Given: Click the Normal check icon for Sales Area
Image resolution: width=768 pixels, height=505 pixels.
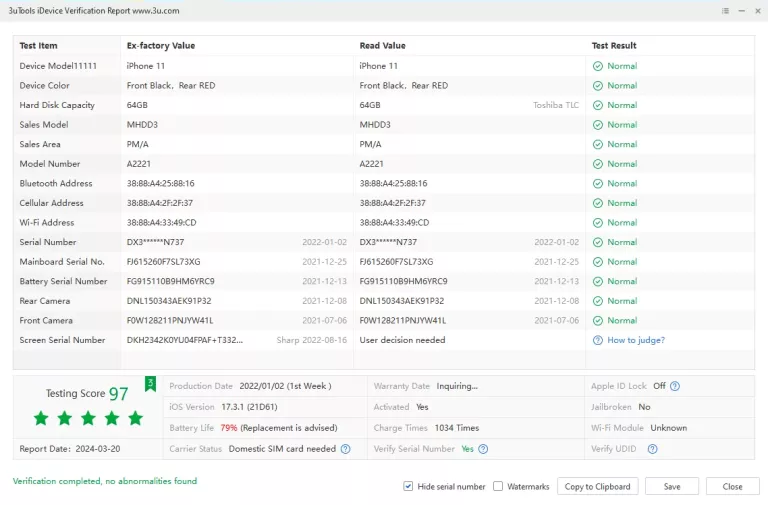Looking at the screenshot, I should coord(598,144).
